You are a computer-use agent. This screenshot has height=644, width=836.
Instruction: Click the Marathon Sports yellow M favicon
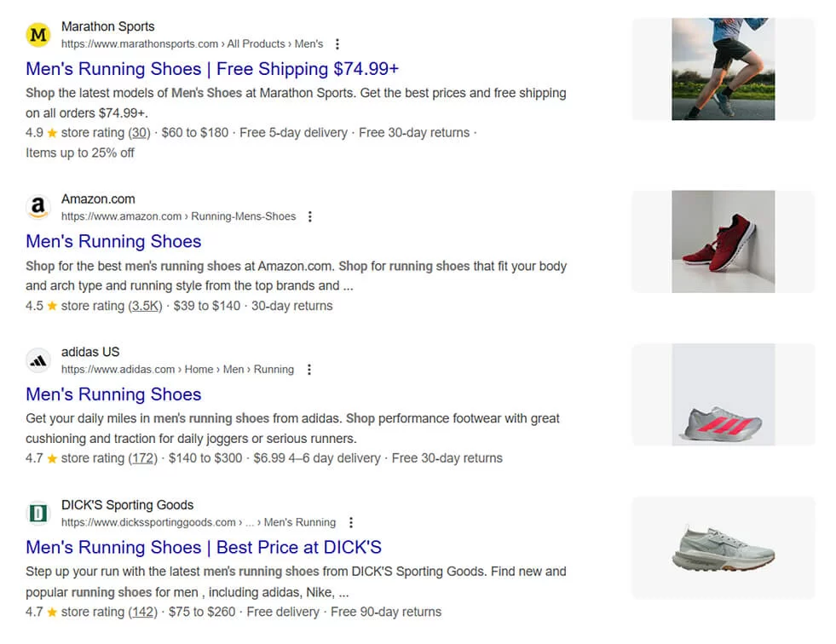[x=37, y=35]
